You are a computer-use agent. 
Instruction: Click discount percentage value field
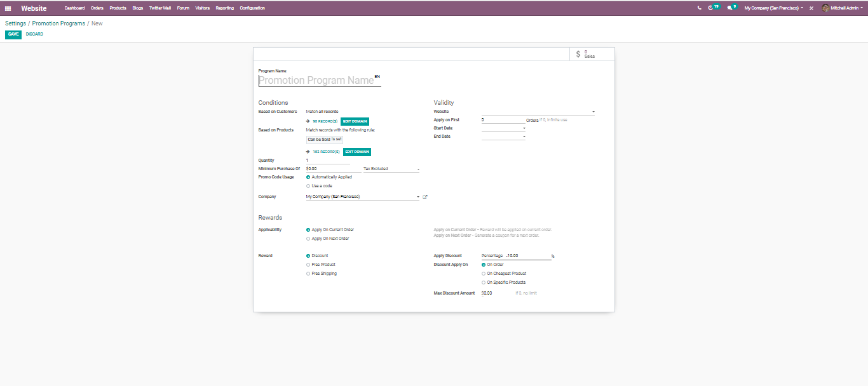coord(528,256)
